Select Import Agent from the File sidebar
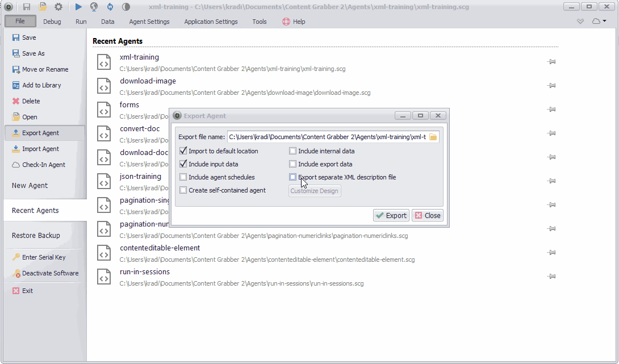Viewport: 619px width, 364px height. pyautogui.click(x=40, y=149)
